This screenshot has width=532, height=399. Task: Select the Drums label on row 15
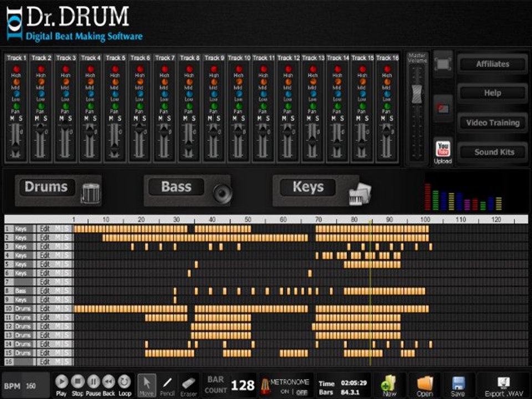click(x=23, y=353)
